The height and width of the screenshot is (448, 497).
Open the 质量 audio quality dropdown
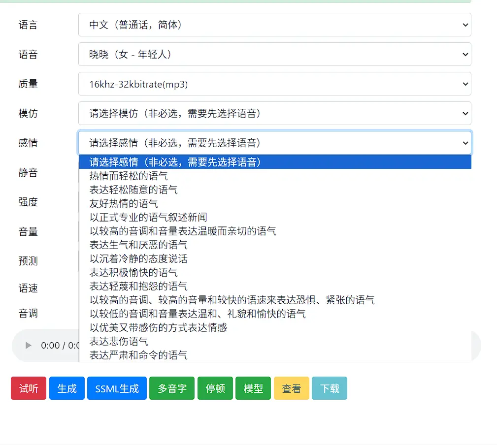tap(274, 84)
